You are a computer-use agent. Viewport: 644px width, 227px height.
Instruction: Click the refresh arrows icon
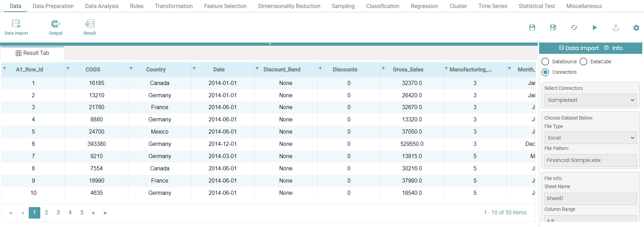574,28
